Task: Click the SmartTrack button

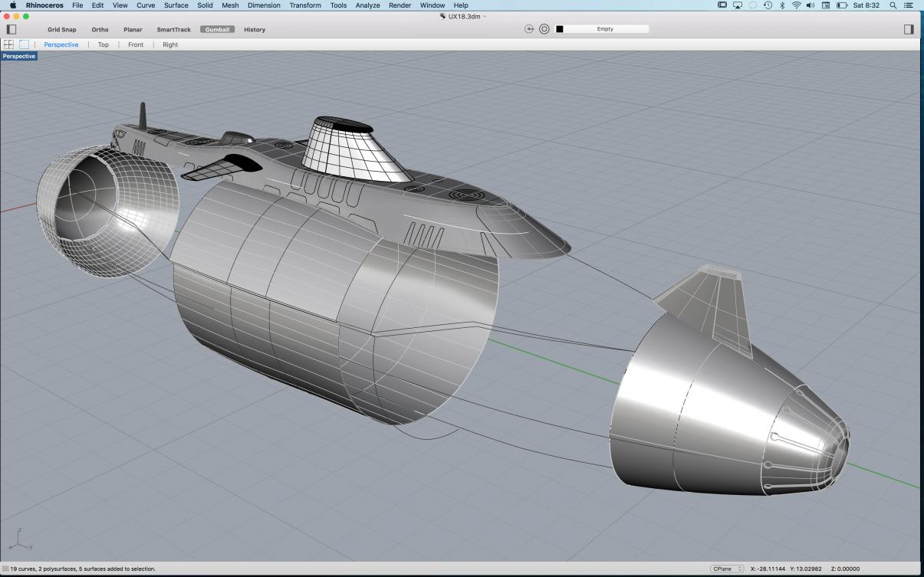Action: pyautogui.click(x=173, y=30)
